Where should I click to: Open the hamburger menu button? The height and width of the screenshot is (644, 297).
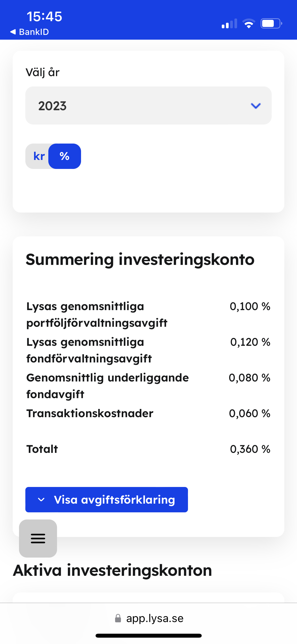[38, 538]
